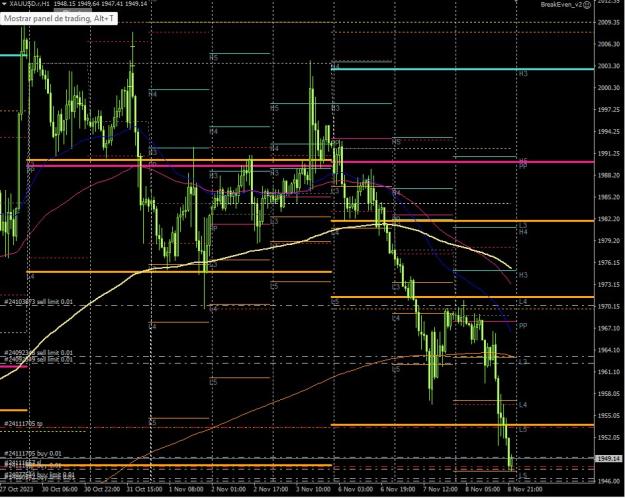Click the 2 Nov 17:00 time axis label
Screen dimensions: 625x498
(271, 489)
